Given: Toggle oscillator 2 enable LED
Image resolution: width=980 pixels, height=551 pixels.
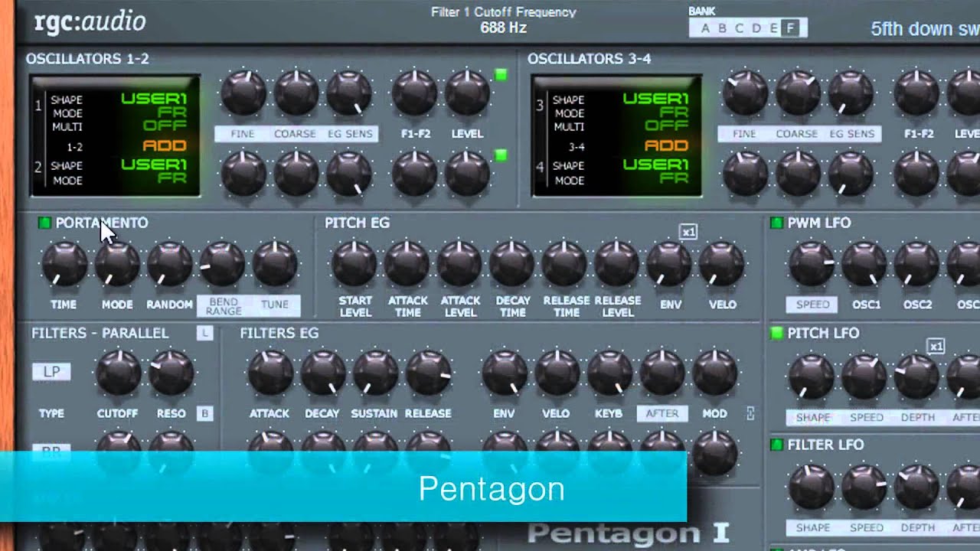Looking at the screenshot, I should [501, 155].
